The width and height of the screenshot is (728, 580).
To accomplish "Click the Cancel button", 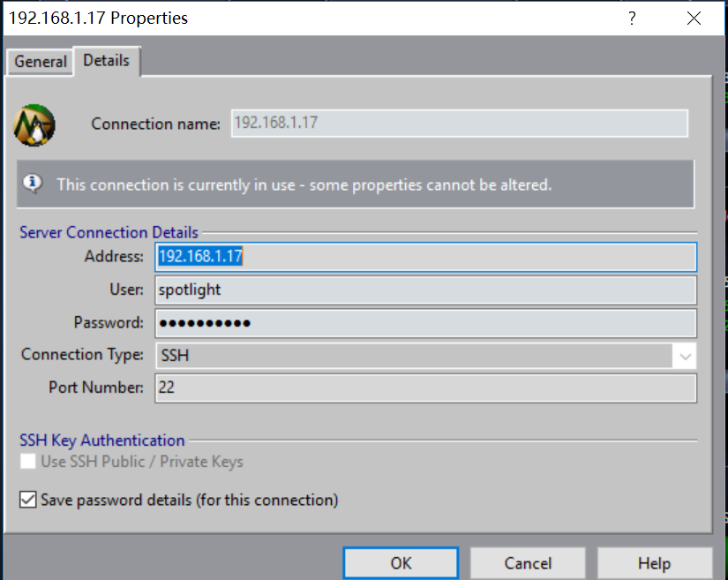I will click(528, 563).
